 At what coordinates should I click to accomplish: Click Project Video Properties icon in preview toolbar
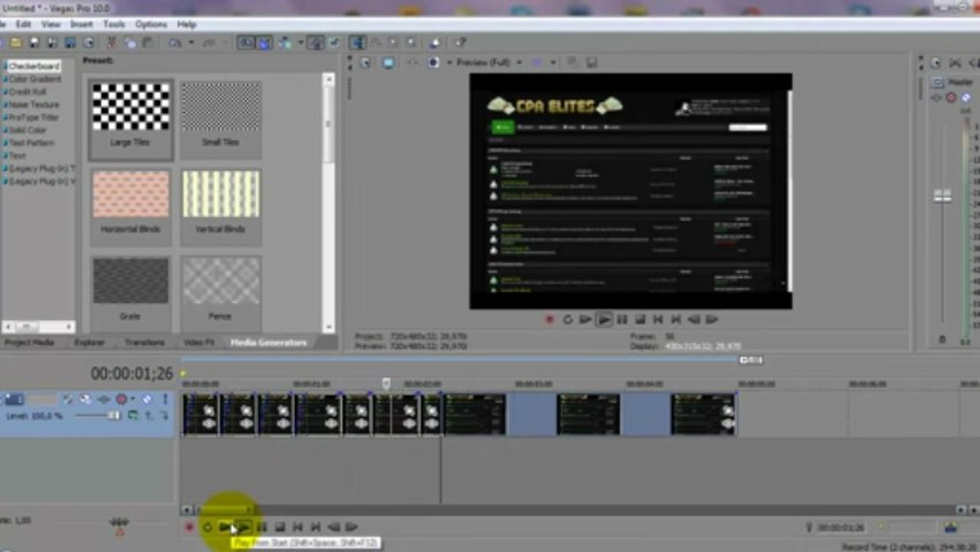coord(365,63)
